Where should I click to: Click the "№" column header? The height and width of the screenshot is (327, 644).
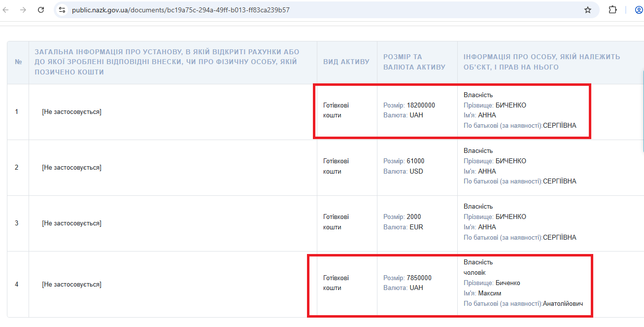18,62
